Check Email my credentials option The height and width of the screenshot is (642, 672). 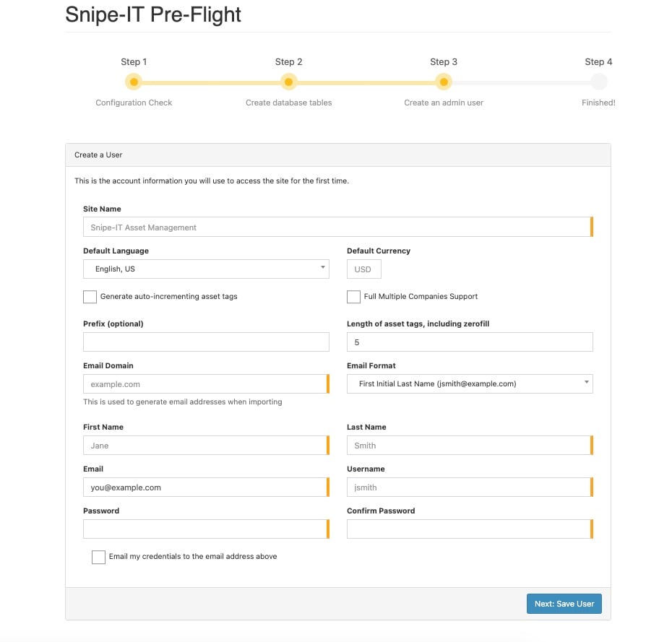[98, 557]
